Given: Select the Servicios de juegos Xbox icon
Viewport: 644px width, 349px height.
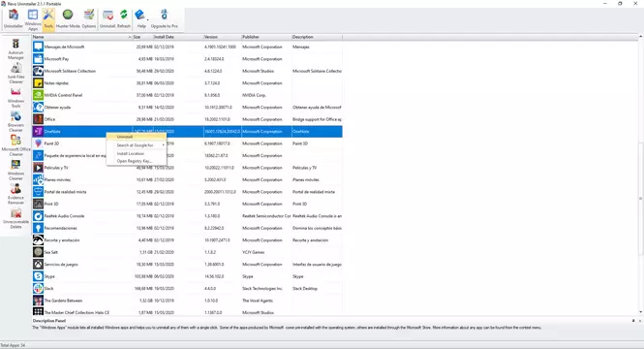Looking at the screenshot, I should click(38, 265).
